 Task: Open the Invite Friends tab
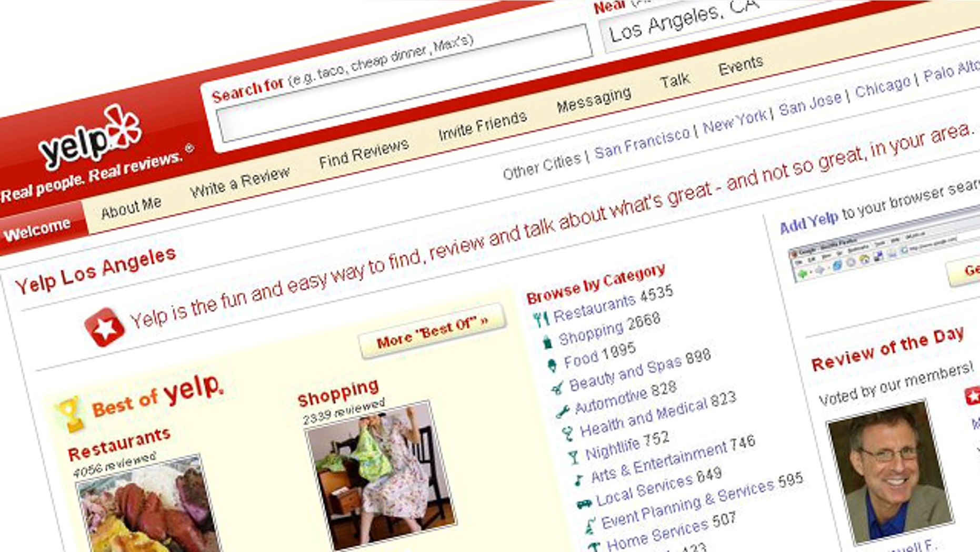coord(483,125)
